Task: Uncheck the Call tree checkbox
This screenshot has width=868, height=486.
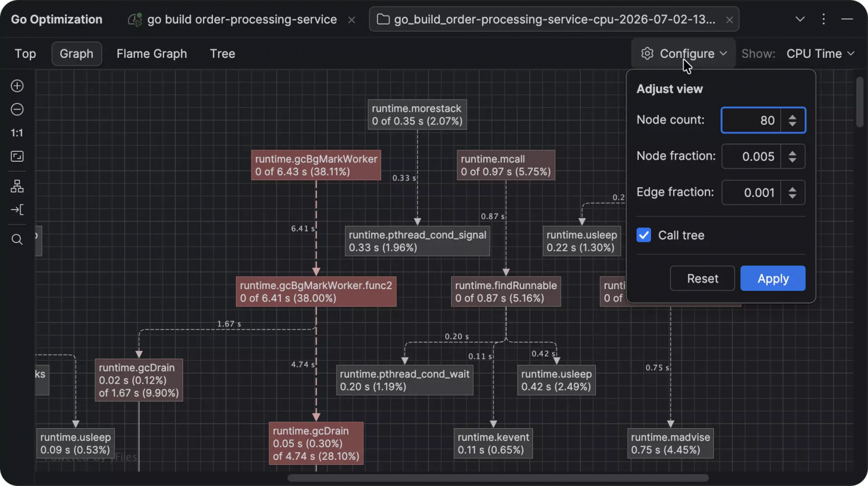Action: click(644, 235)
